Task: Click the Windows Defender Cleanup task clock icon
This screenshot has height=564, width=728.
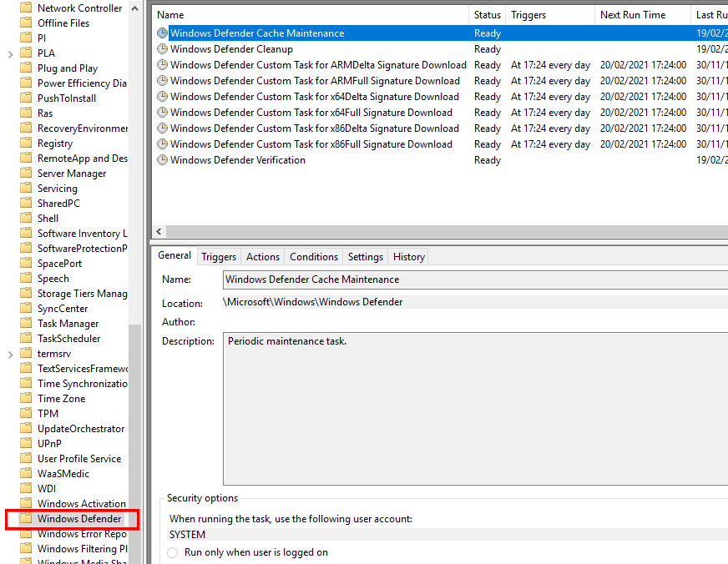Action: point(162,48)
